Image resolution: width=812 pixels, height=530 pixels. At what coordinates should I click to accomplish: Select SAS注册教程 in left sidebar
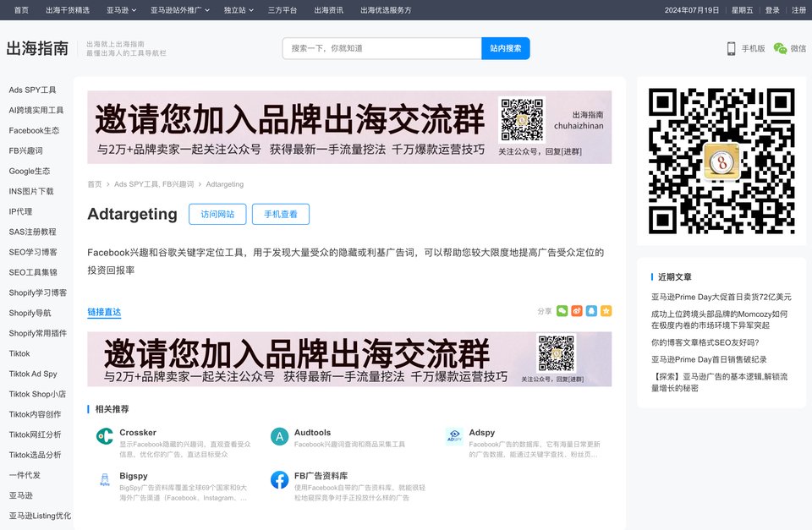click(33, 232)
